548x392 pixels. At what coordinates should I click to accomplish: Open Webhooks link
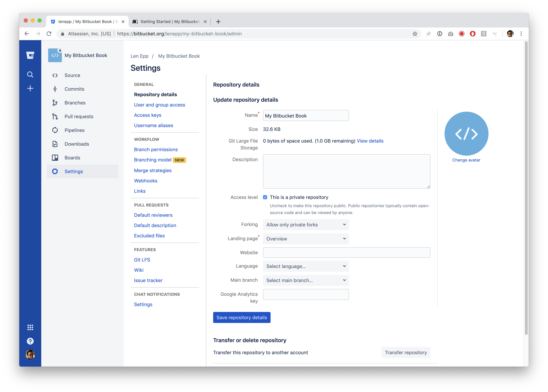pyautogui.click(x=146, y=181)
